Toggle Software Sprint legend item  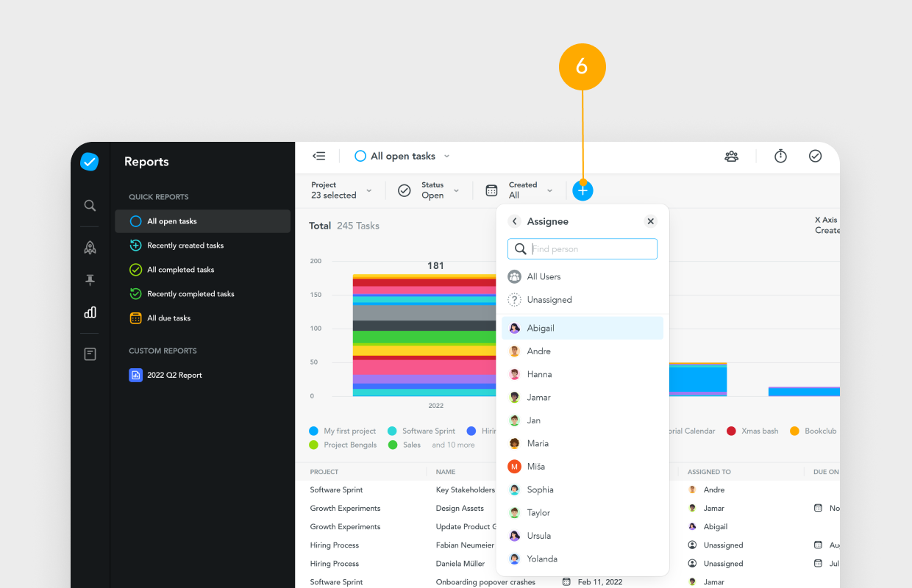click(x=421, y=431)
